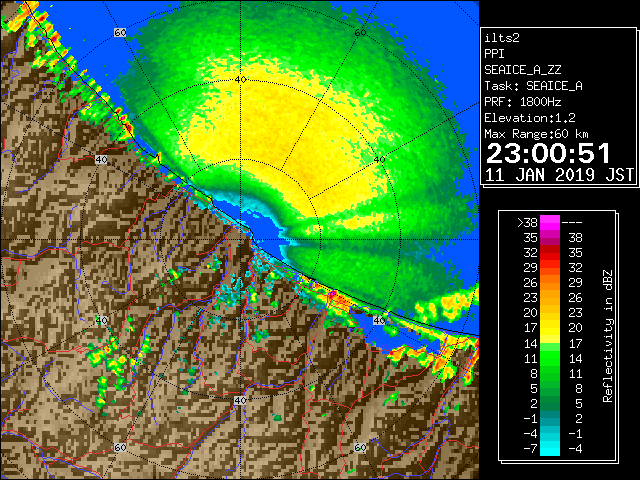This screenshot has height=480, width=640.
Task: Click the 'Max Range:60 km' line
Action: pos(536,134)
